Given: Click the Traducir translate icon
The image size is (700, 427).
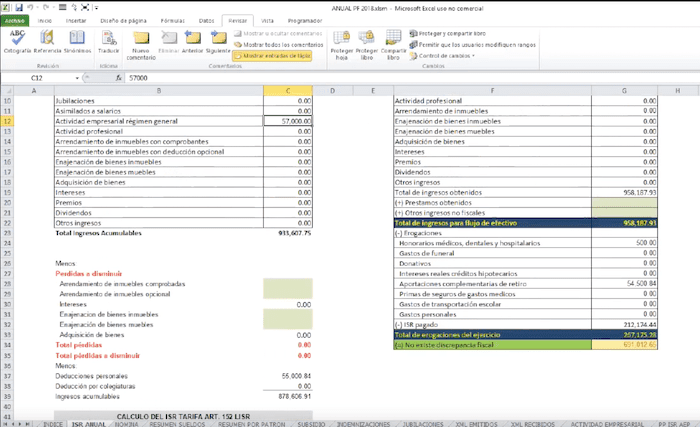Looking at the screenshot, I should coord(109,40).
